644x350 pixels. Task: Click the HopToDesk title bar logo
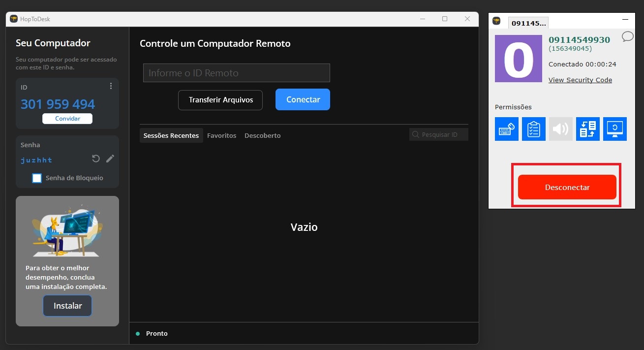[14, 19]
